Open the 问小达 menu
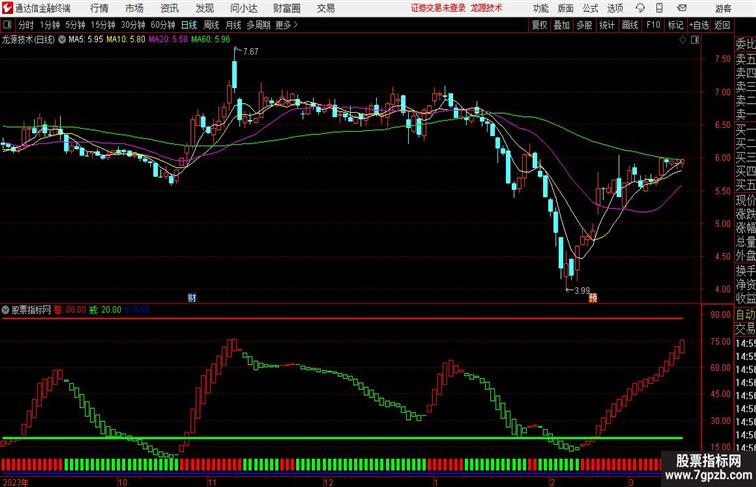The width and height of the screenshot is (756, 487). click(x=244, y=8)
